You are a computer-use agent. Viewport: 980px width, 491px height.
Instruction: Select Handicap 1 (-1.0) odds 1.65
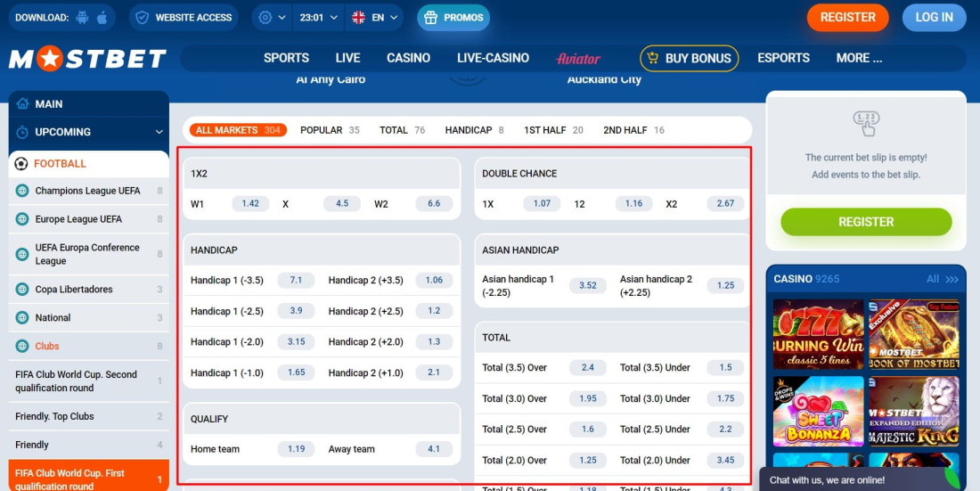pyautogui.click(x=297, y=372)
